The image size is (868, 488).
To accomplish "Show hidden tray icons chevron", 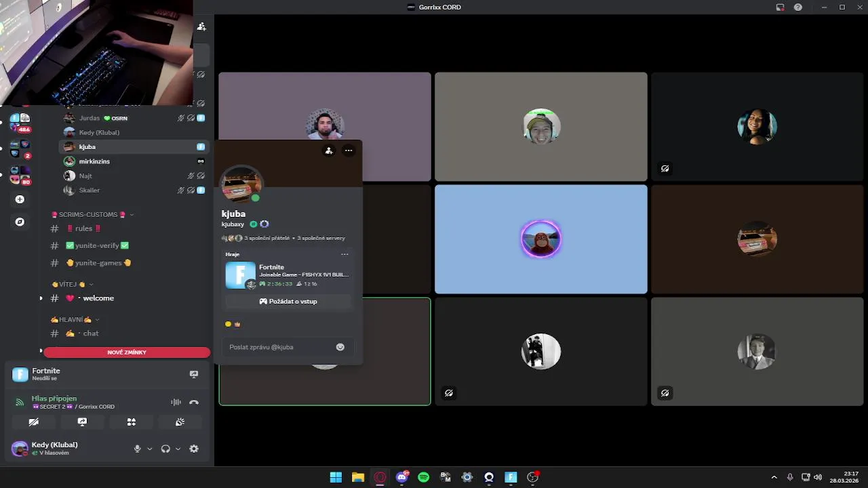I will click(774, 477).
